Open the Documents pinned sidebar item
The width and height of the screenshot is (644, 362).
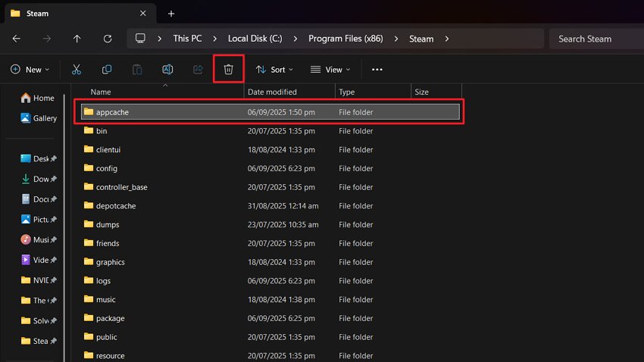[39, 199]
